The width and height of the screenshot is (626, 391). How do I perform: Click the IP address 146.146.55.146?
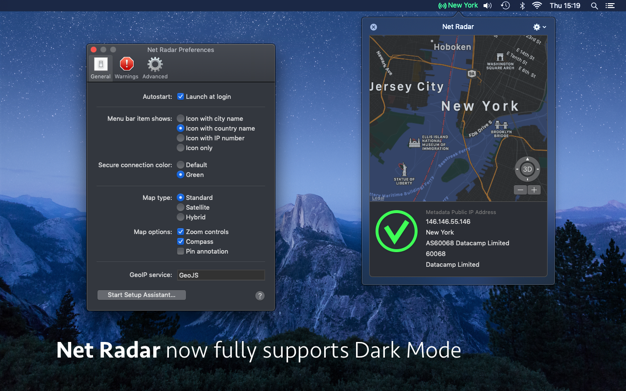tap(448, 222)
